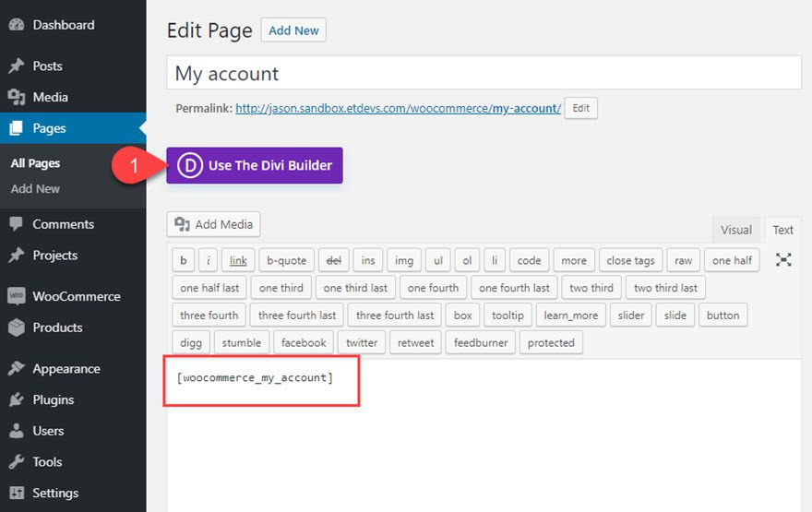Image resolution: width=812 pixels, height=512 pixels.
Task: Click the ul quicktag button
Action: click(x=438, y=260)
